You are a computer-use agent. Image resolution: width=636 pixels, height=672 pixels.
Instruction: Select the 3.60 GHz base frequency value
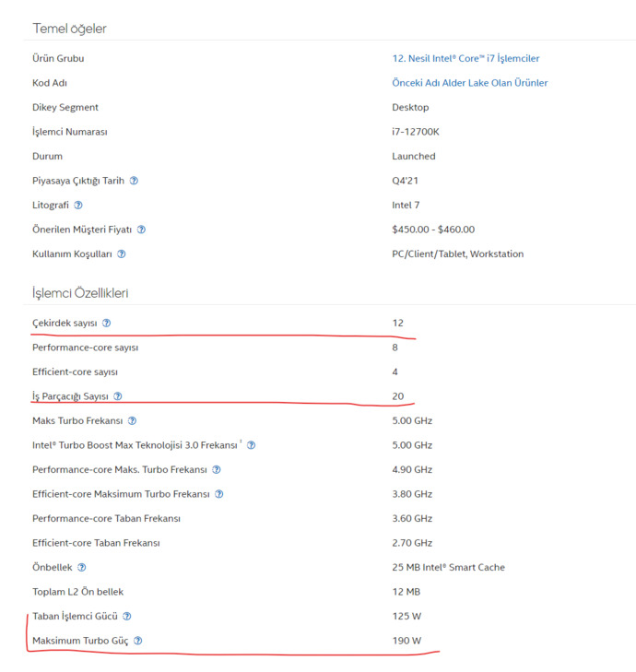pos(412,518)
